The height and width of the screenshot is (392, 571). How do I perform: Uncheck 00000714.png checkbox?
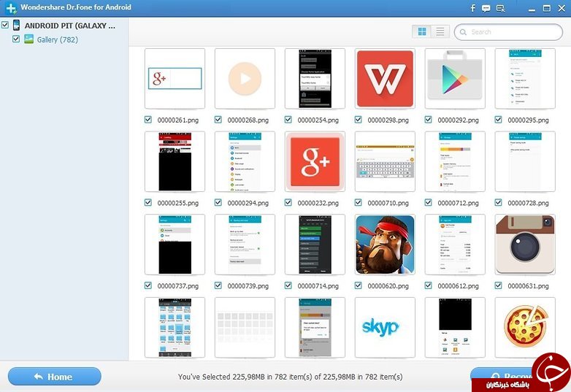pyautogui.click(x=288, y=285)
